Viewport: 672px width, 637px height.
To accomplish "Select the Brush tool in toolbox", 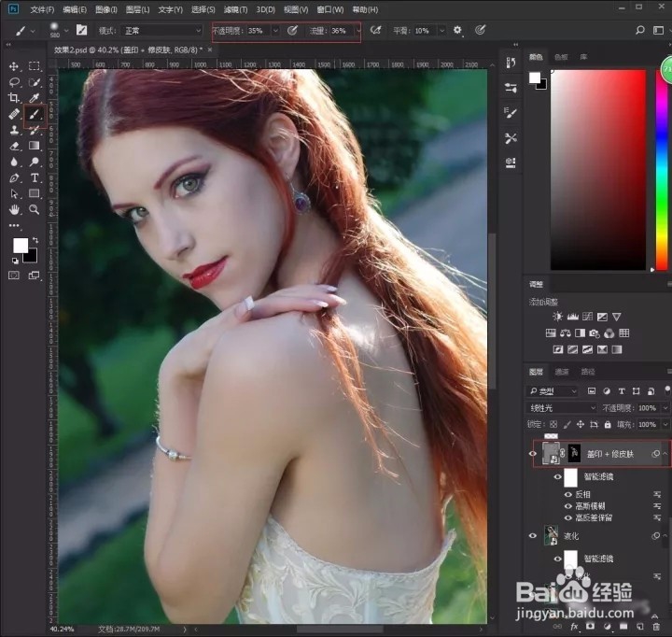I will pyautogui.click(x=35, y=114).
